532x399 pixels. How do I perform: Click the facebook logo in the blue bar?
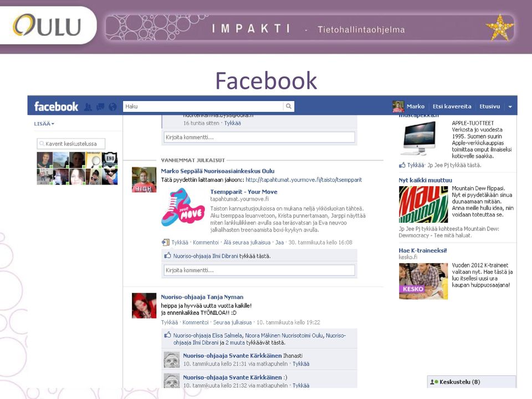[x=56, y=106]
